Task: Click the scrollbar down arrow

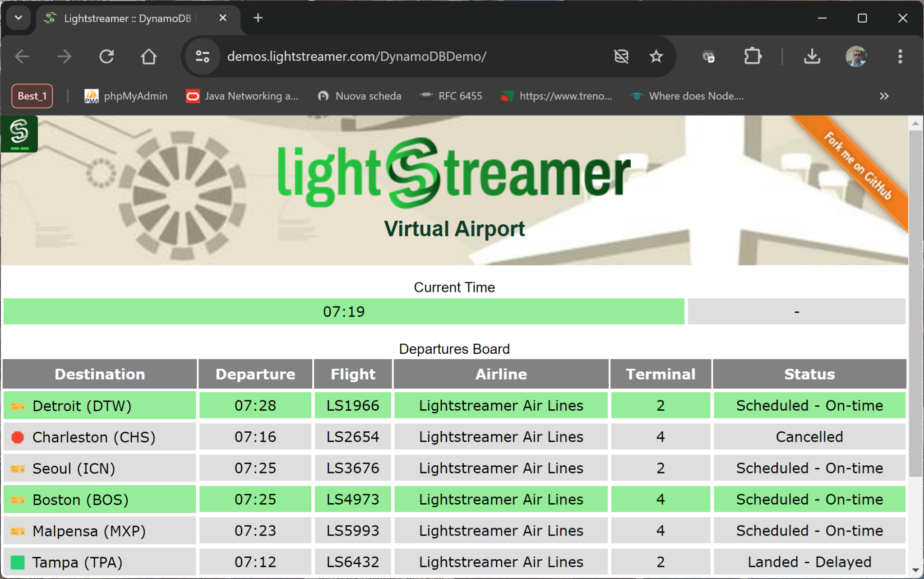Action: coord(916,570)
